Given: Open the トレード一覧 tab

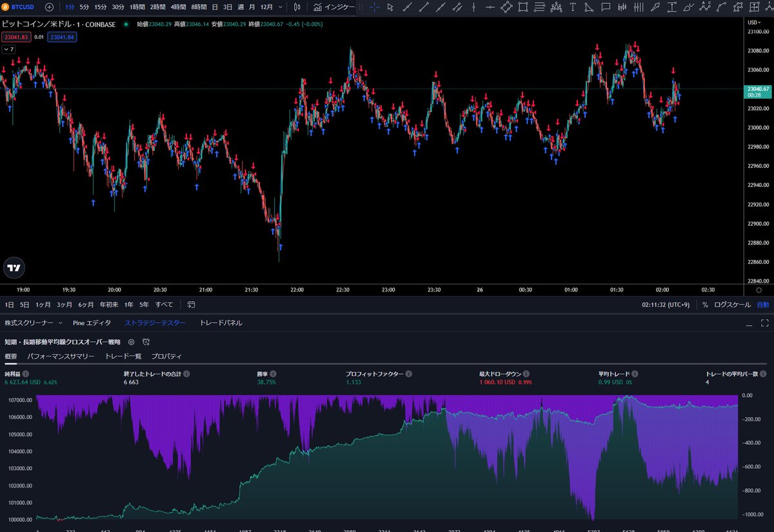Looking at the screenshot, I should coord(122,355).
